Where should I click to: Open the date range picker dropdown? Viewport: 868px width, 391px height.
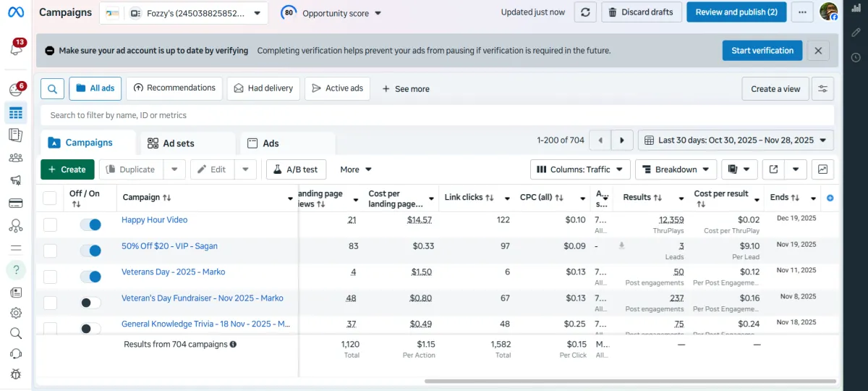tap(736, 140)
